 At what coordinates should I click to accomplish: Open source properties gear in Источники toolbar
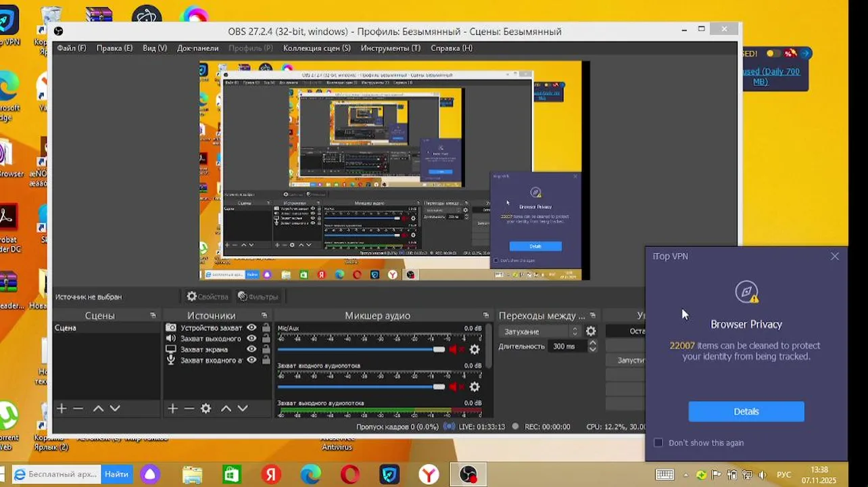point(206,409)
